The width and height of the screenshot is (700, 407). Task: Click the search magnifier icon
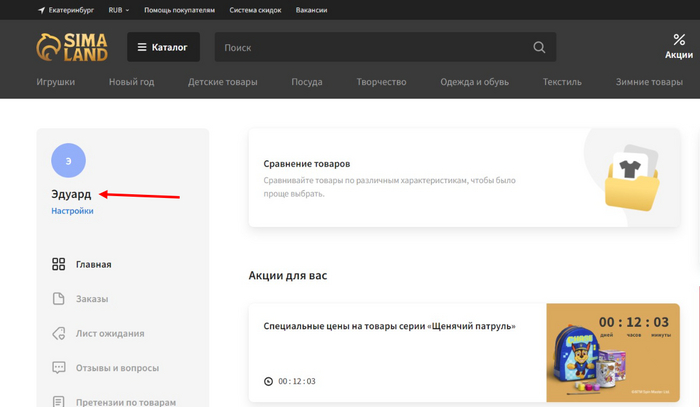tap(539, 47)
